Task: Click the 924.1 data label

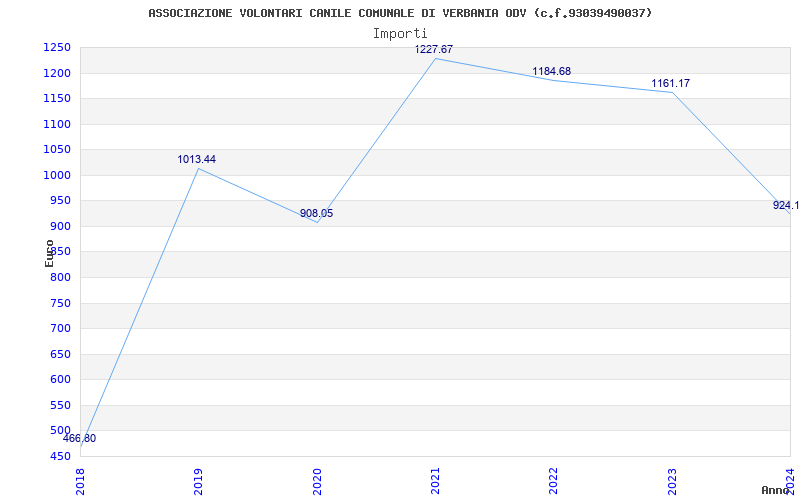Action: [786, 205]
